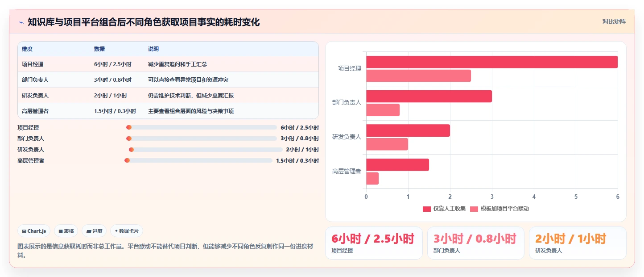Click the 对比矩阵 label
644x277 pixels.
coord(614,21)
